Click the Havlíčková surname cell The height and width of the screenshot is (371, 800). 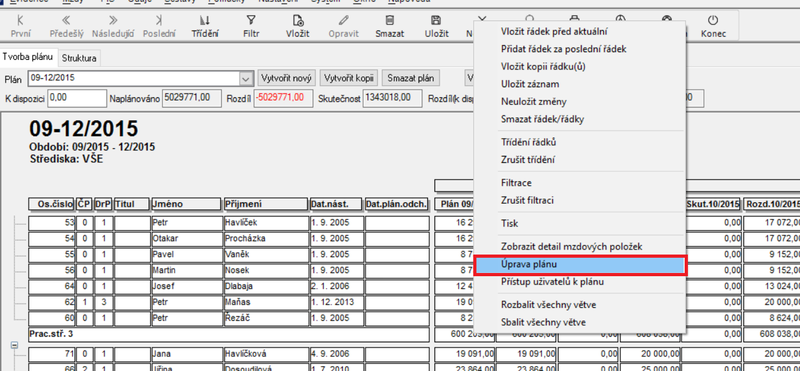pos(266,354)
